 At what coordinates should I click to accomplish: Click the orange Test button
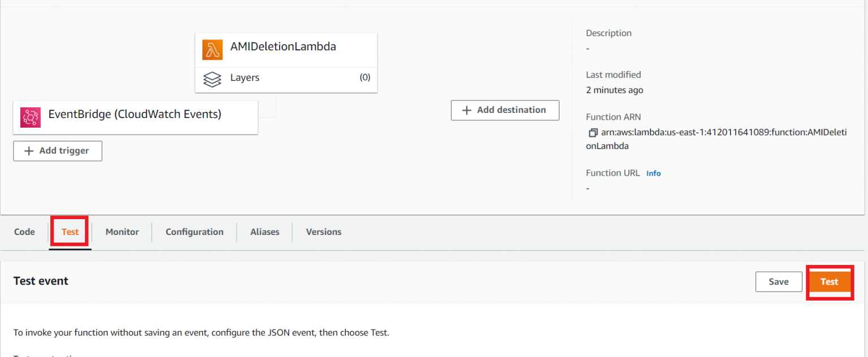pos(829,281)
